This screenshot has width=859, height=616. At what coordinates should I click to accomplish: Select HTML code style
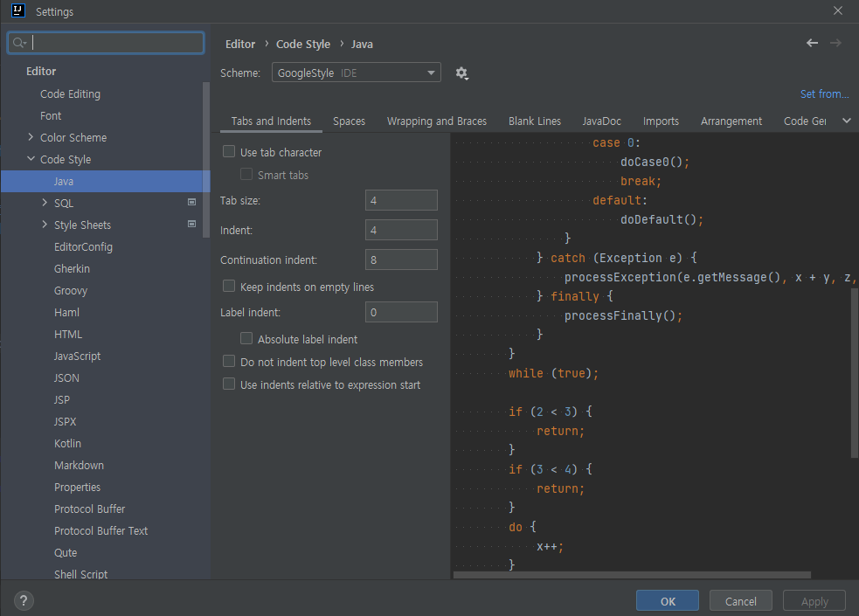click(x=68, y=334)
